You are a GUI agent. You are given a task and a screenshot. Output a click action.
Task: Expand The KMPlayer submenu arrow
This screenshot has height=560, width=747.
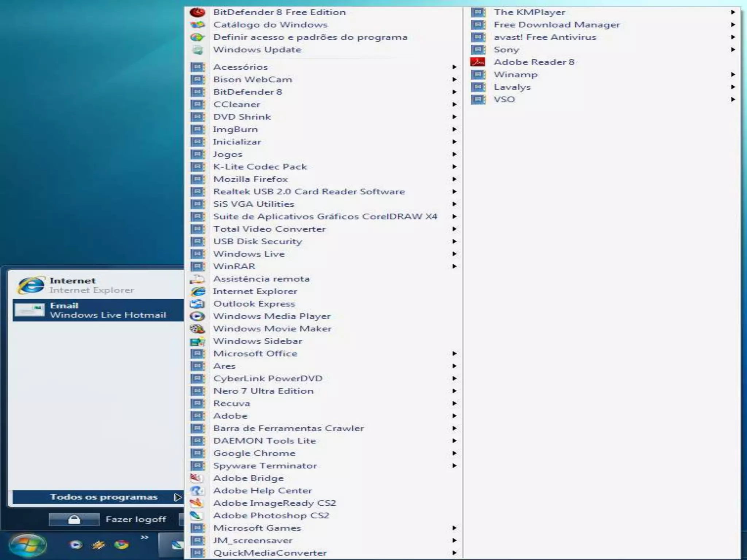point(733,12)
